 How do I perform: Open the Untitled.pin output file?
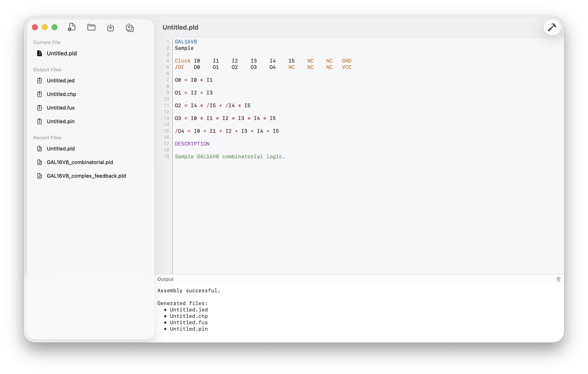[61, 121]
